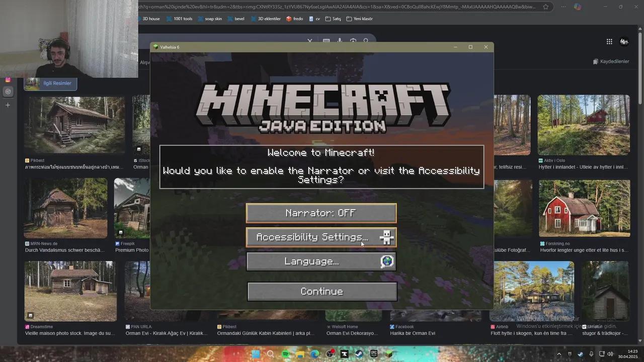The height and width of the screenshot is (362, 644).
Task: Open the on-screen keyboard in search bar
Action: [326, 41]
